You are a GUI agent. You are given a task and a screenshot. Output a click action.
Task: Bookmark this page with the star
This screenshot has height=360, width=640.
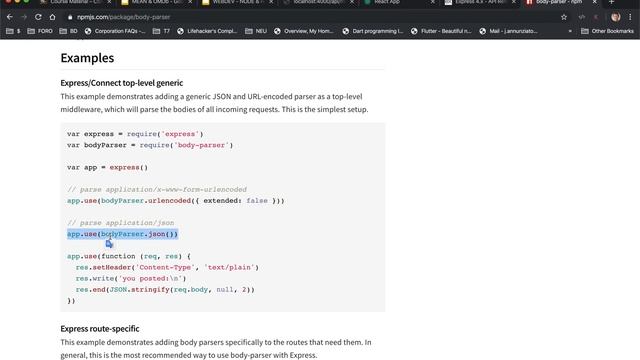point(564,17)
